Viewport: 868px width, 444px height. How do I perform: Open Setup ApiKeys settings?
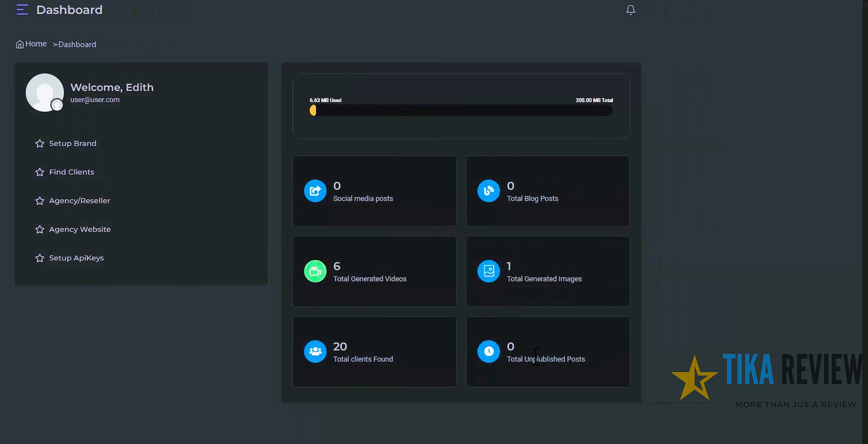pyautogui.click(x=76, y=258)
